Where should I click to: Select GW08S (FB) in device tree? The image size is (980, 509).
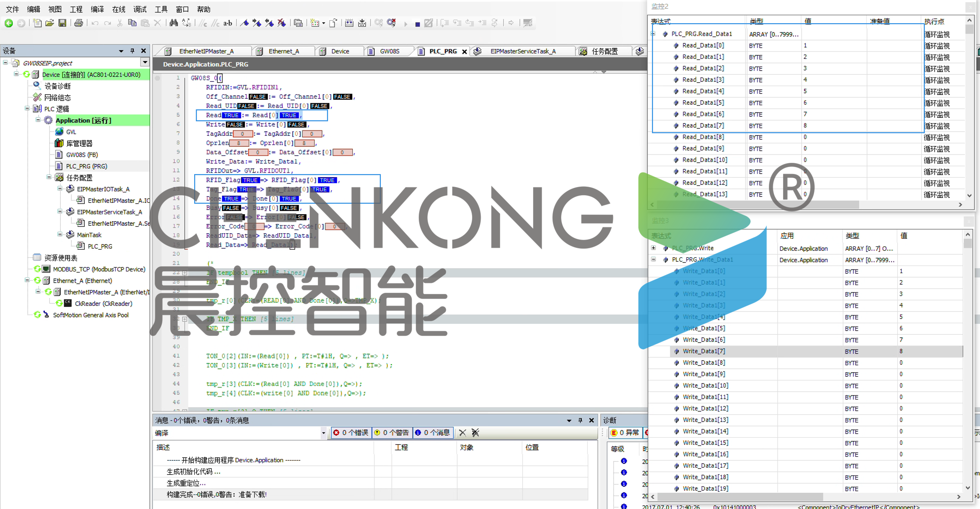coord(82,155)
